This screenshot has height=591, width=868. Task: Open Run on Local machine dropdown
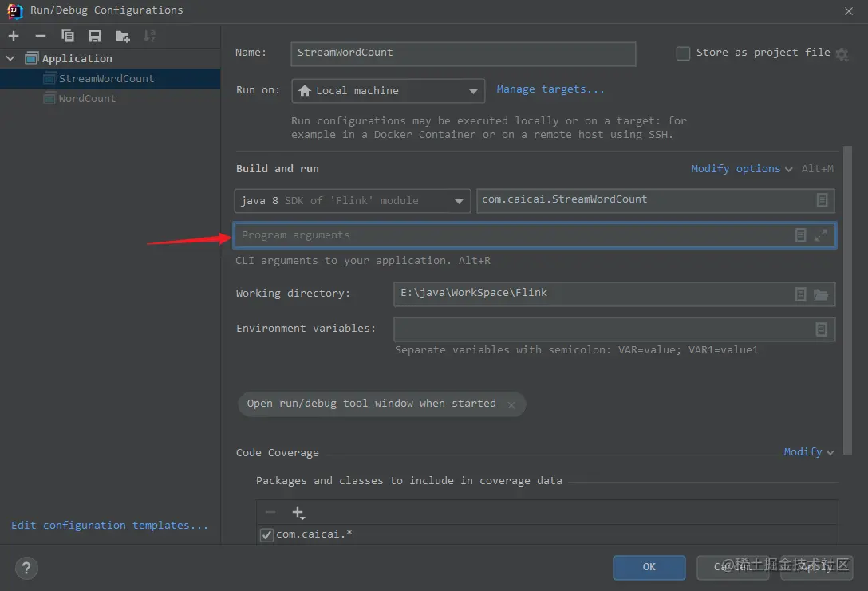(388, 91)
